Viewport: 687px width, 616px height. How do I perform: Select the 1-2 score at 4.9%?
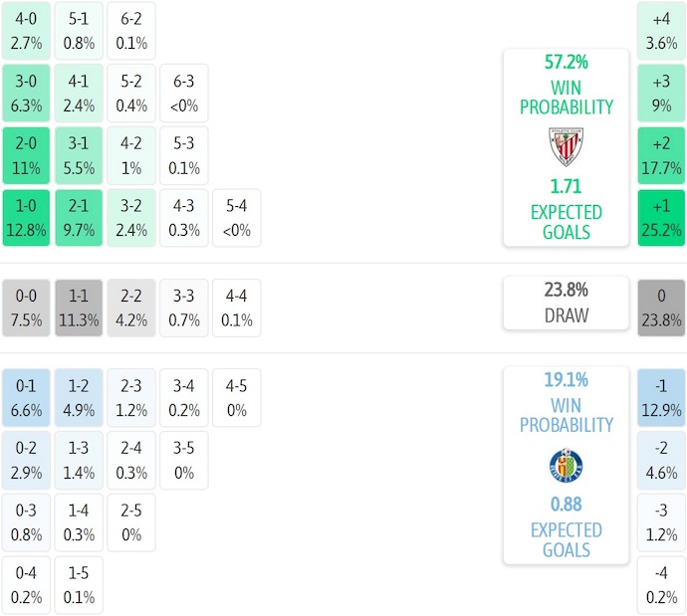point(79,397)
